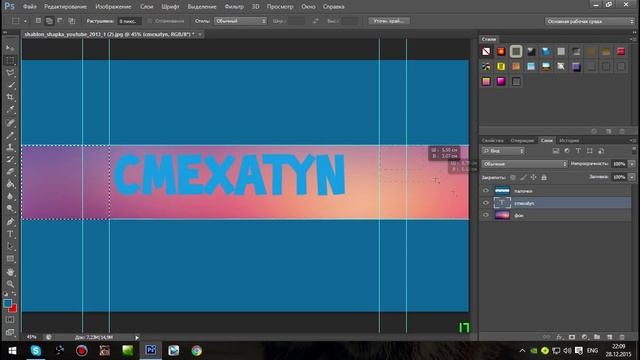Select the Zoom tool
The image size is (640, 360).
click(x=10, y=284)
